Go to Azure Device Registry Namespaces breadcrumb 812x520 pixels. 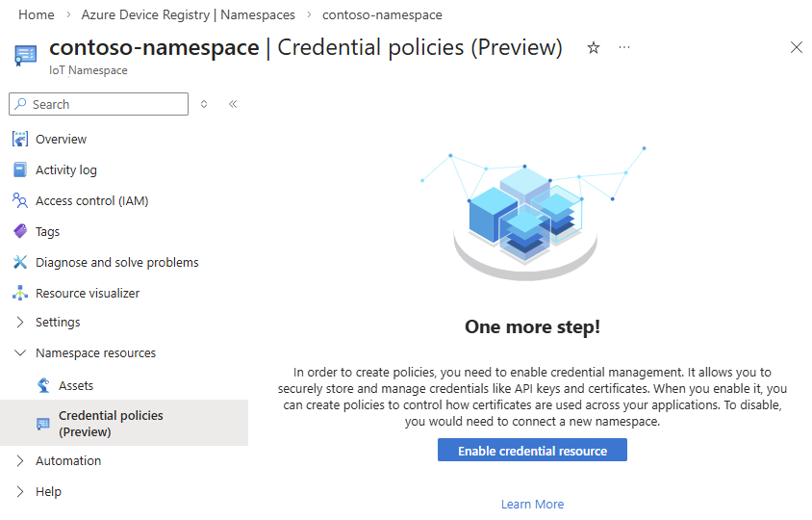tap(188, 15)
